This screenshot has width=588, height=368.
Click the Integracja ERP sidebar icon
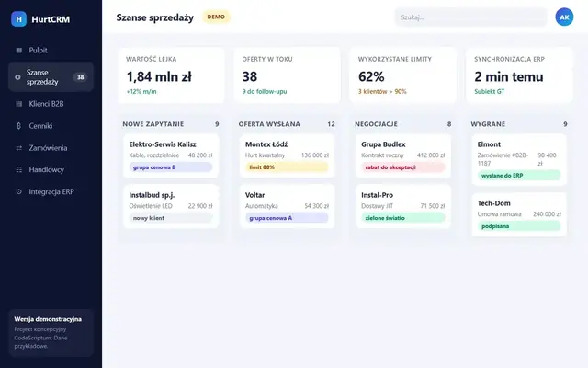point(18,191)
